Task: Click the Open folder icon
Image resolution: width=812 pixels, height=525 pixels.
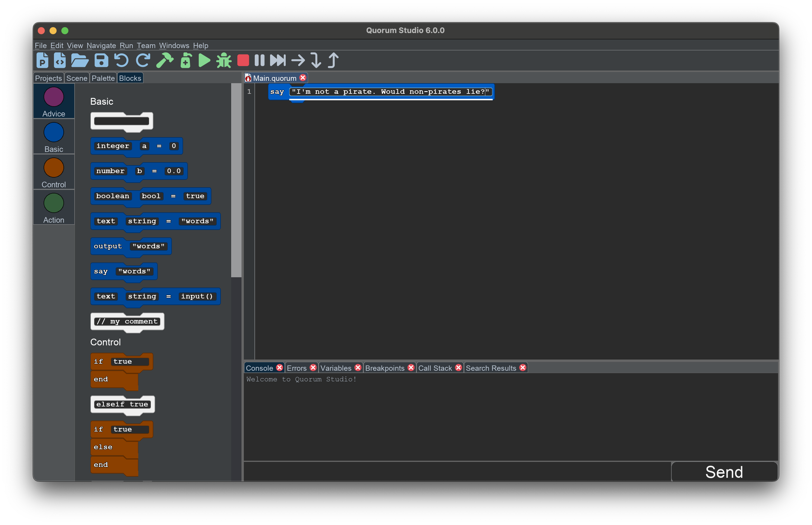Action: point(80,61)
